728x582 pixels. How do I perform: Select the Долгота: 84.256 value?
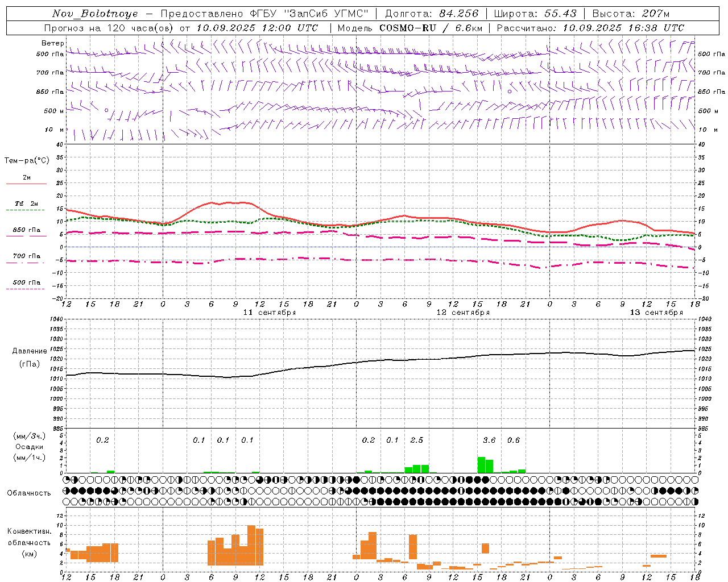[x=431, y=14]
